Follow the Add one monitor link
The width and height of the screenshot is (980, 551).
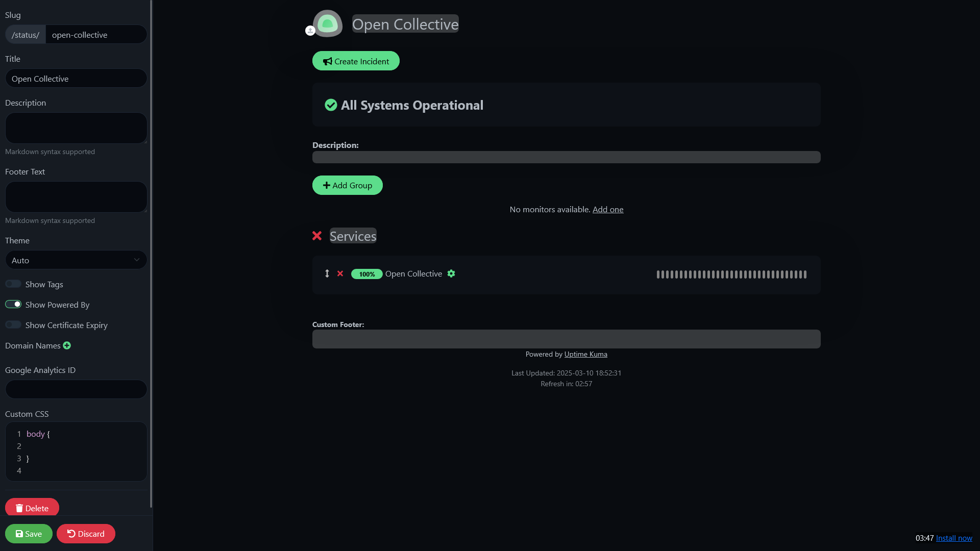[608, 209]
